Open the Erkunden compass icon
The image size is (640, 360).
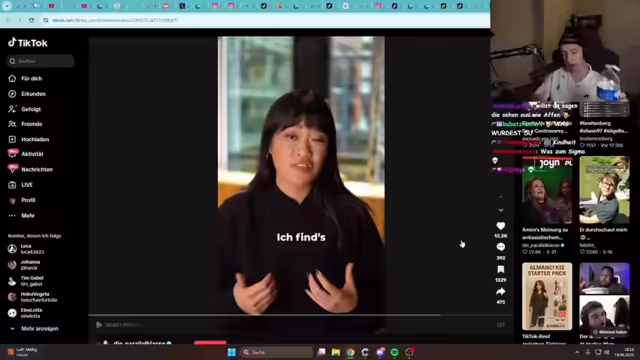point(12,94)
